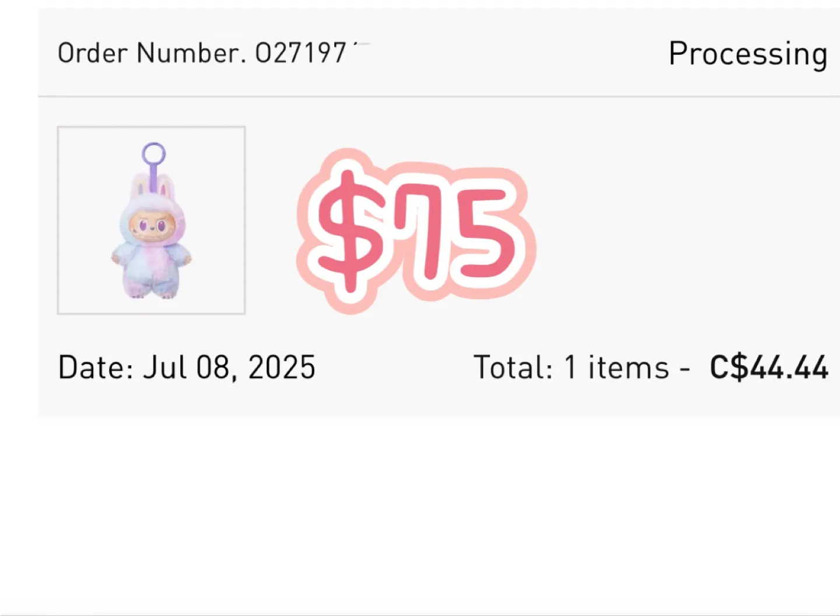The width and height of the screenshot is (840, 616).
Task: Open the Processing order status
Action: (748, 55)
